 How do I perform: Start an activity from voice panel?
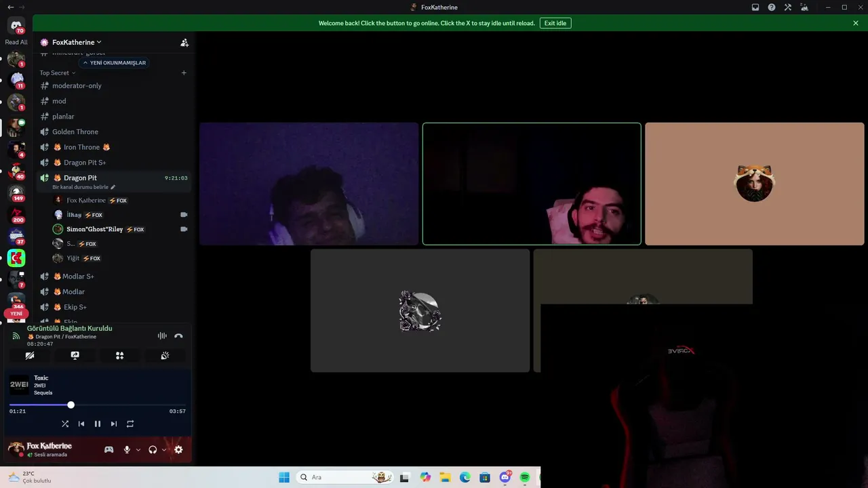[x=120, y=355]
